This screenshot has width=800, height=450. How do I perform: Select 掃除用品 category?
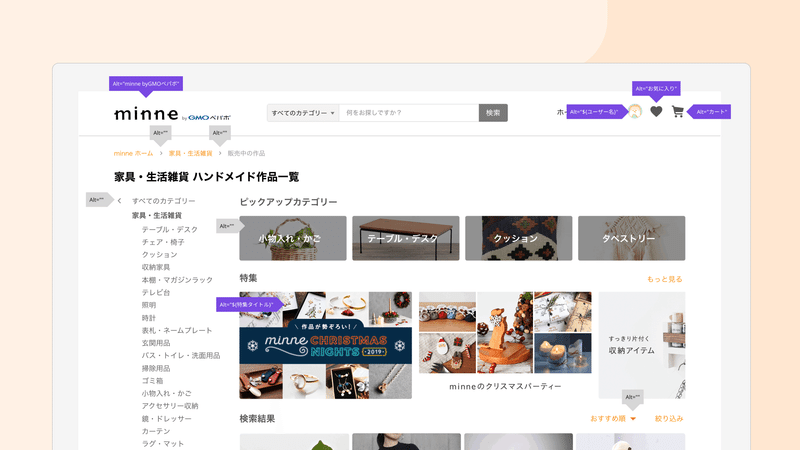click(156, 368)
